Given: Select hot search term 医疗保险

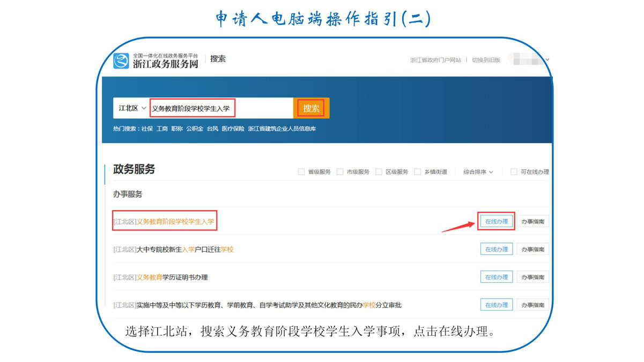Looking at the screenshot, I should click(233, 129).
